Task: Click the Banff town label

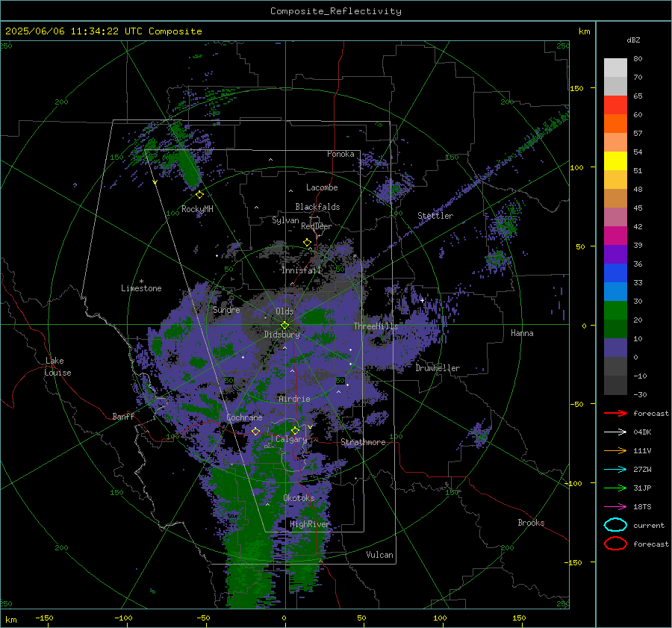Action: point(123,416)
